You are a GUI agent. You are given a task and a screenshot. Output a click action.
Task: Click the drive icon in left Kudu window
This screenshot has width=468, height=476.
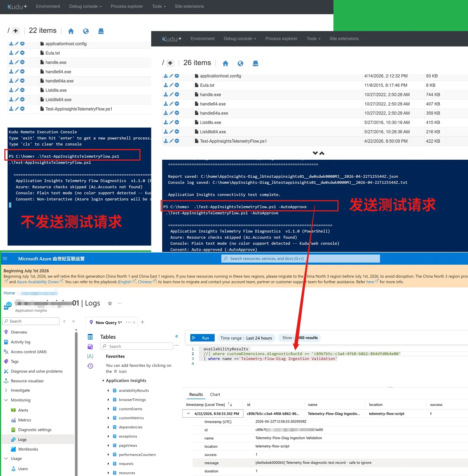coord(101,31)
